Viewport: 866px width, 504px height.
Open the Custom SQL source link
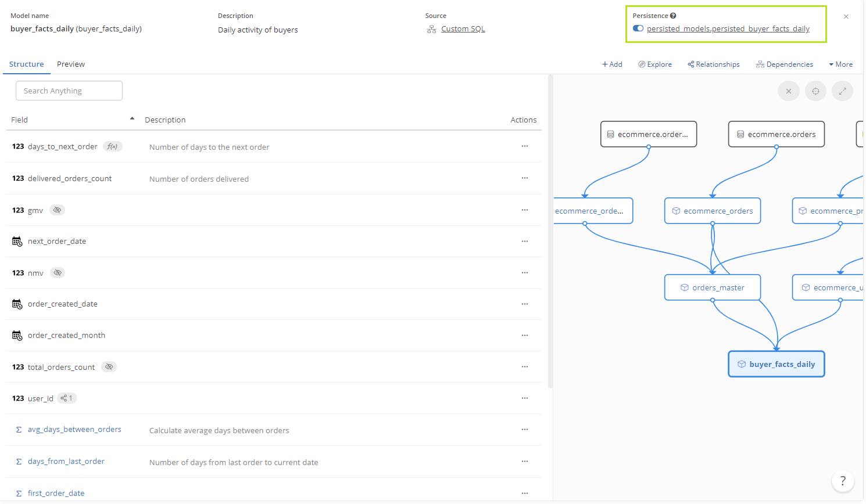click(x=463, y=28)
